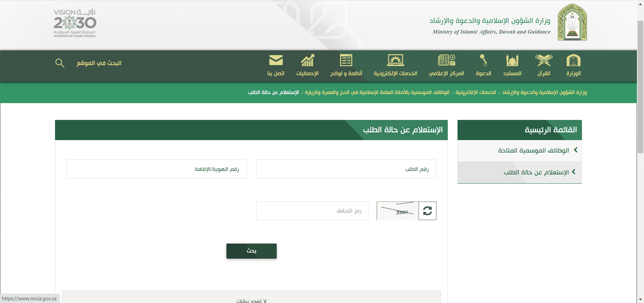Open breadcrumb الخدمات الإلكترونية
This screenshot has height=303, width=644.
(x=476, y=92)
